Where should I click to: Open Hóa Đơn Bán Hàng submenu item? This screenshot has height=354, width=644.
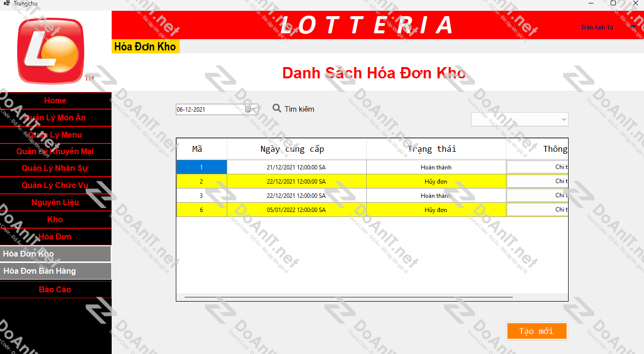[x=55, y=271]
